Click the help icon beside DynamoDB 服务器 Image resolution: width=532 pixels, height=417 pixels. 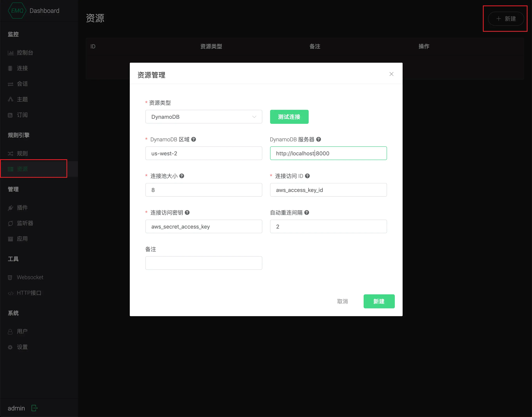tap(318, 139)
